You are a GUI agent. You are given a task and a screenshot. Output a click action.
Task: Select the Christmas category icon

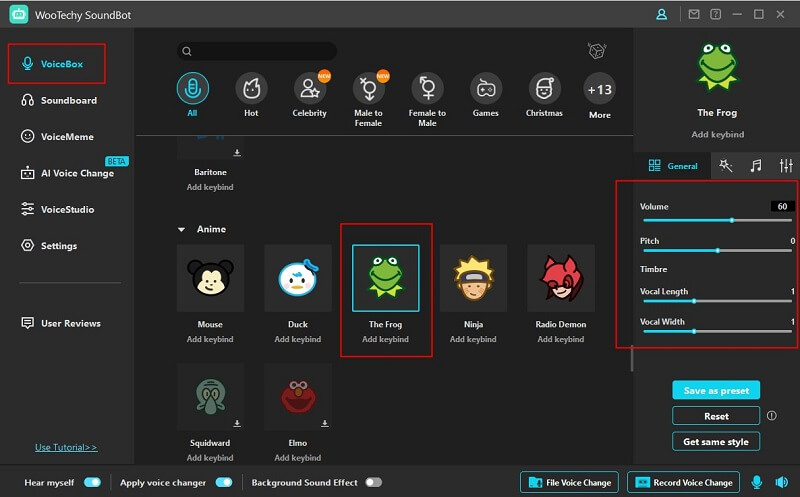click(x=544, y=89)
